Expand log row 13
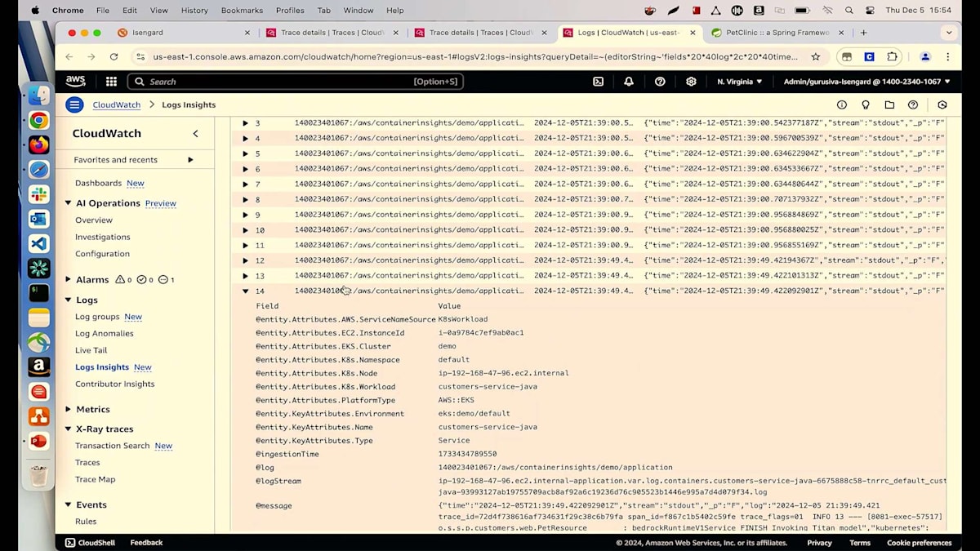The height and width of the screenshot is (551, 980). (x=245, y=276)
